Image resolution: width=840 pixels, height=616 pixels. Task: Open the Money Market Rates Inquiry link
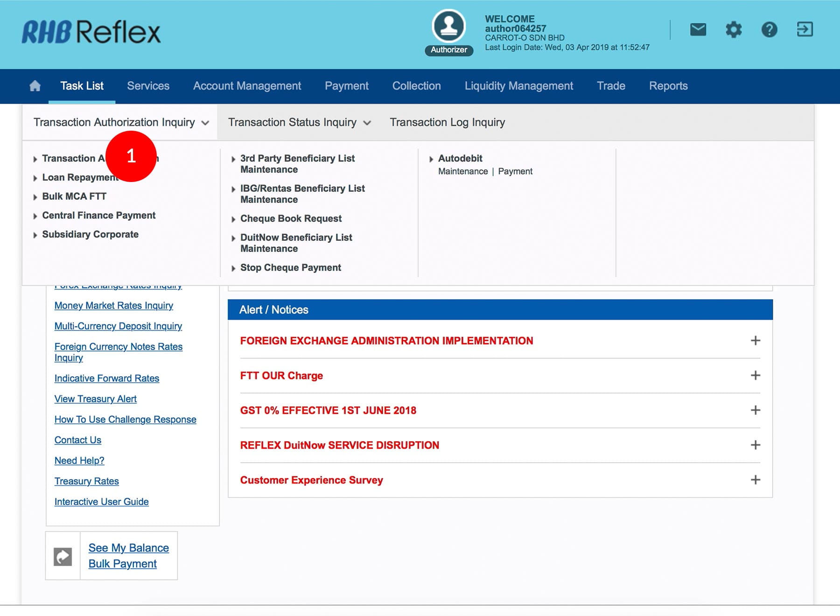(x=113, y=306)
